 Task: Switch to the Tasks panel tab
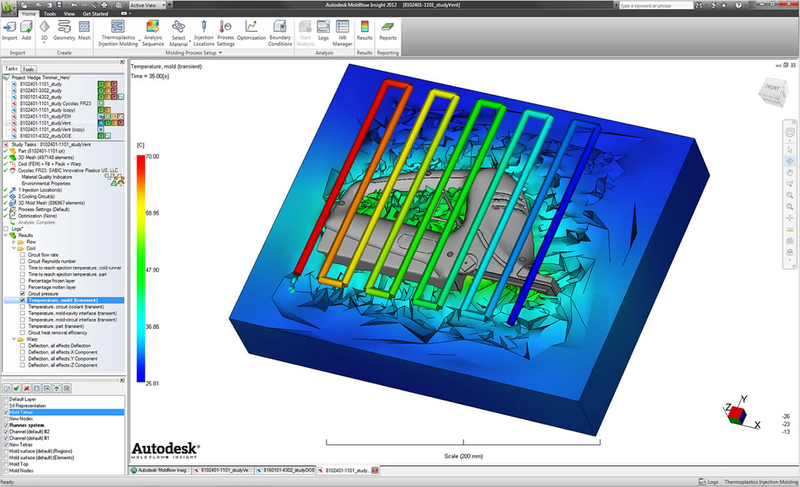(x=11, y=68)
